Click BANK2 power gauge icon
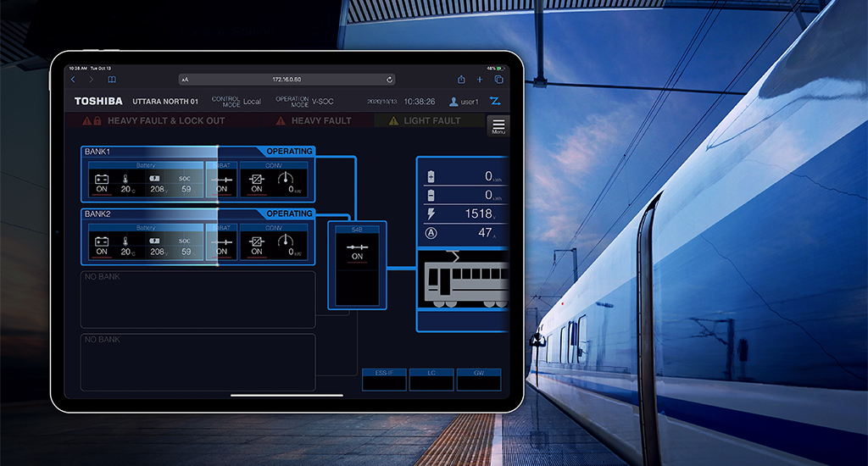This screenshot has height=466, width=868. point(285,241)
